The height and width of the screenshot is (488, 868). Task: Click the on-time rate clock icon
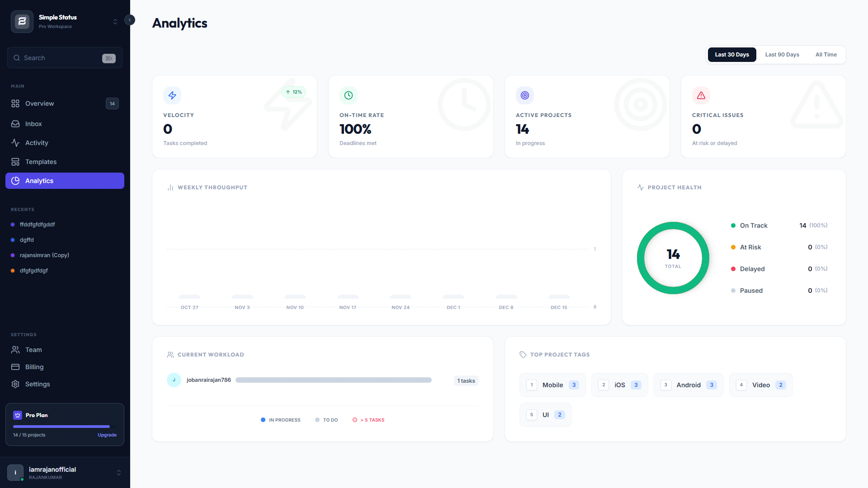pos(349,95)
